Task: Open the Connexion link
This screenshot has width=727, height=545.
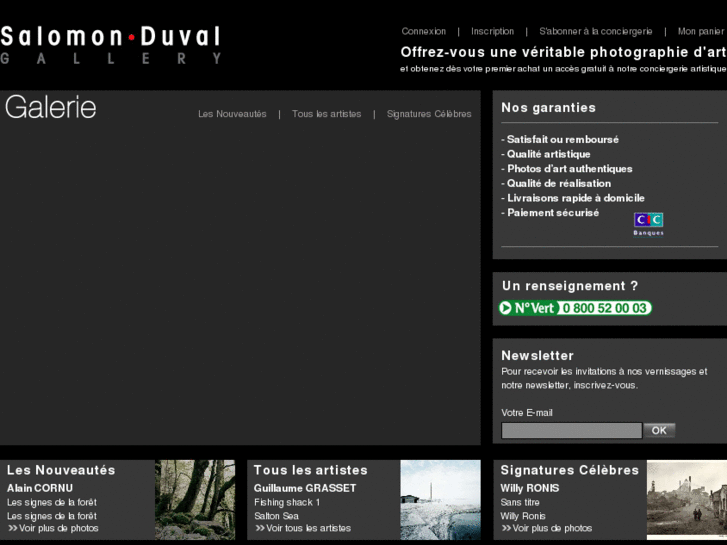Action: tap(423, 31)
